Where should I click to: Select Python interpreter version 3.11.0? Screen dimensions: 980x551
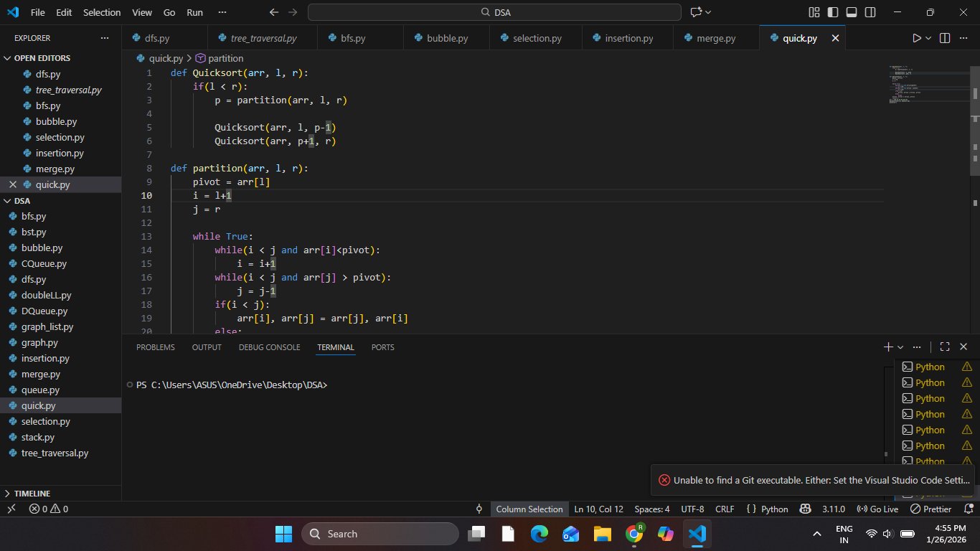(833, 509)
